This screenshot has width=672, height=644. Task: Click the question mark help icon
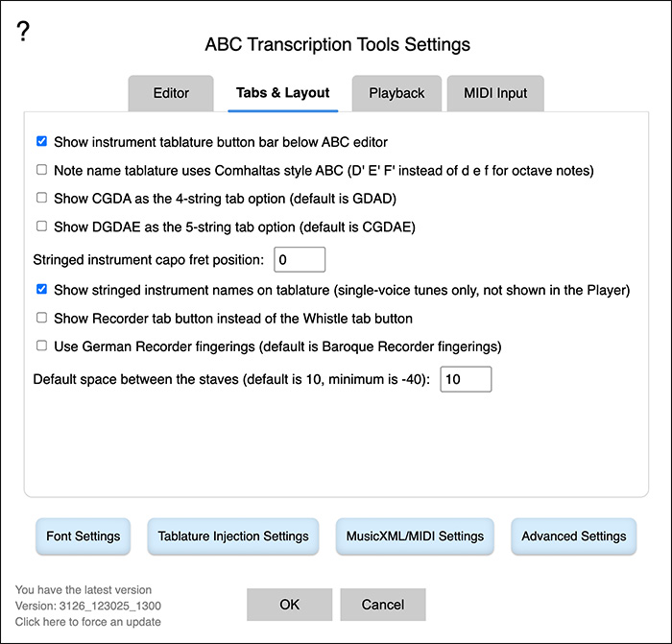click(24, 31)
